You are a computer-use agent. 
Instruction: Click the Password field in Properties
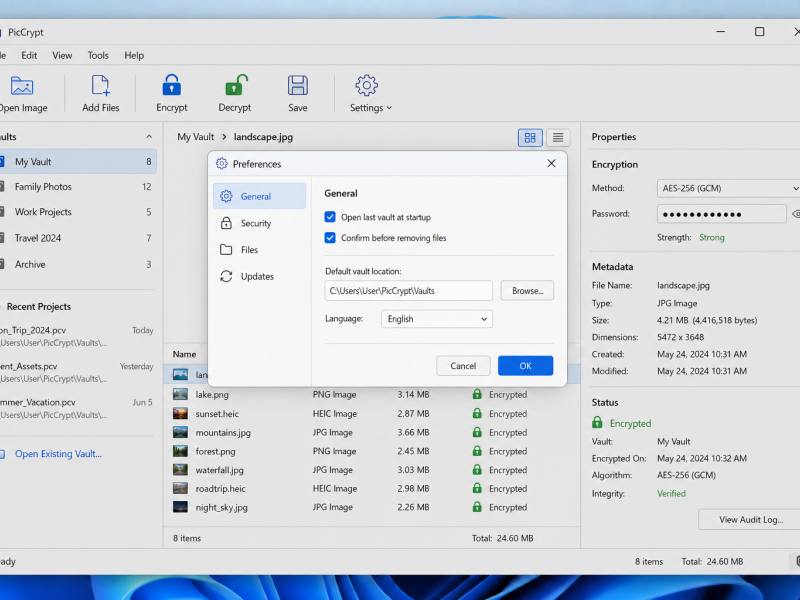tap(721, 214)
